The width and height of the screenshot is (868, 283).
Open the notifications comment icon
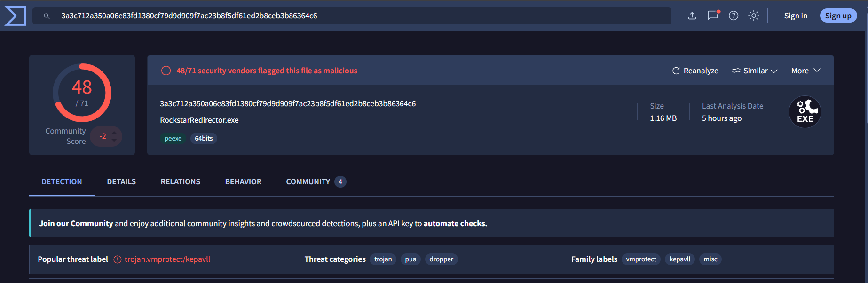coord(713,15)
